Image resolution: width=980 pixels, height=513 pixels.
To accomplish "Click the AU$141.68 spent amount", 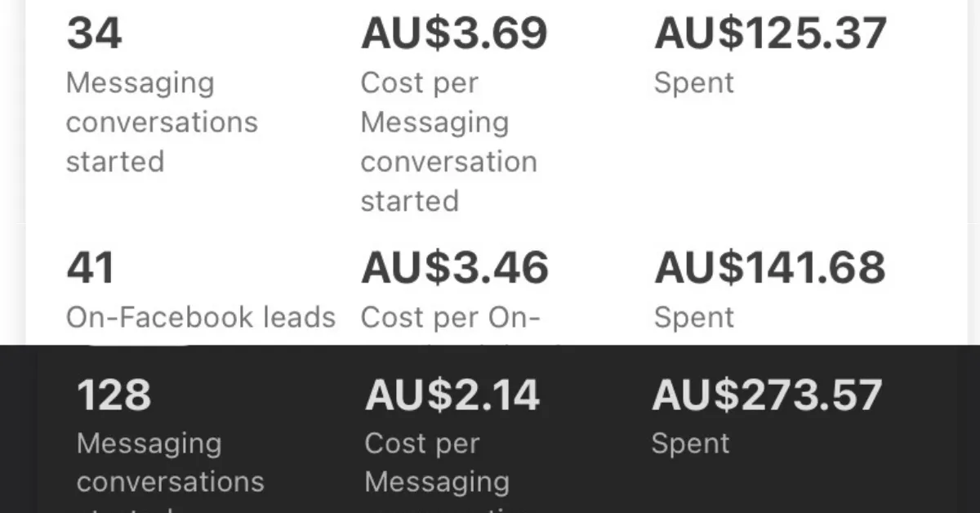I will pyautogui.click(x=769, y=268).
